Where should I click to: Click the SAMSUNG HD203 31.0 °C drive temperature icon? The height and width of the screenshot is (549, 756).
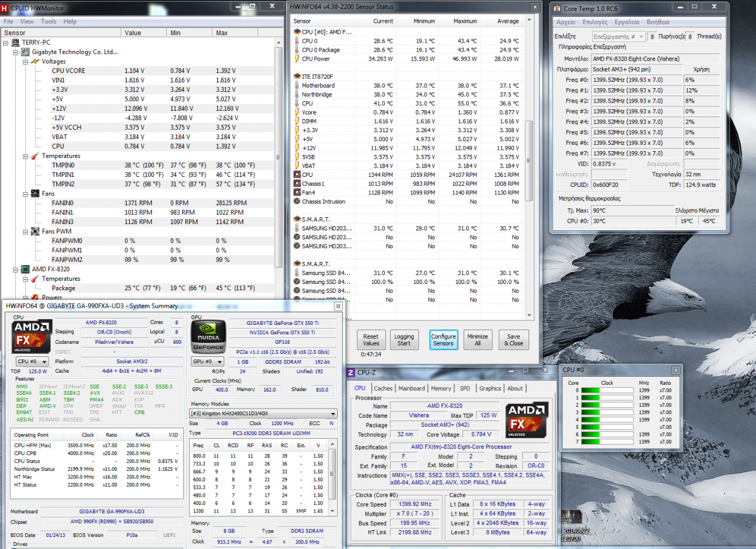(297, 229)
